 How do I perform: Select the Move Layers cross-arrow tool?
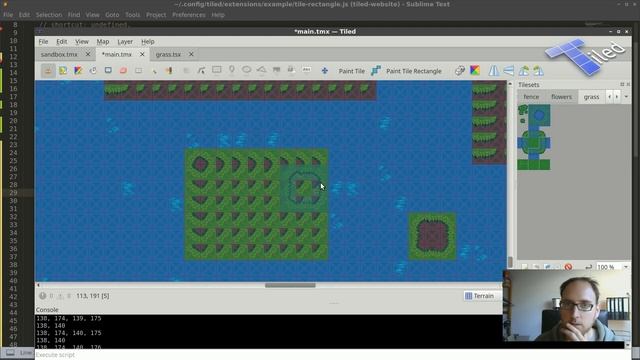tap(324, 71)
